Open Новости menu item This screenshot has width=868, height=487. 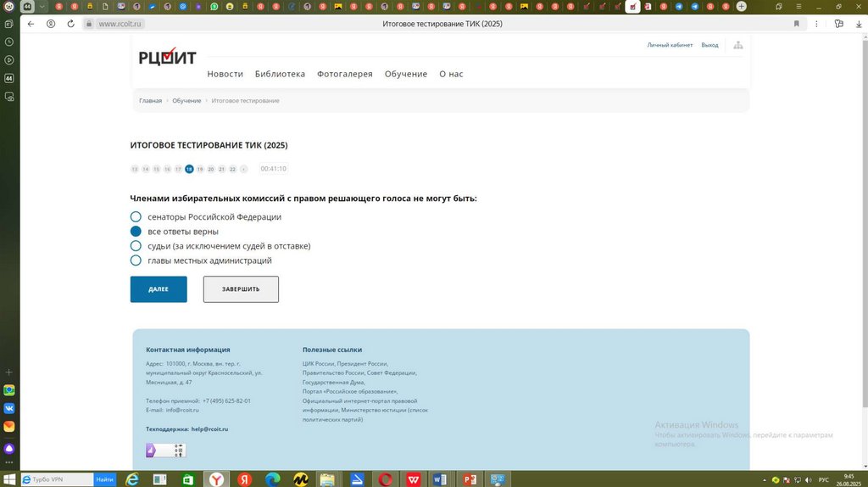tap(225, 74)
